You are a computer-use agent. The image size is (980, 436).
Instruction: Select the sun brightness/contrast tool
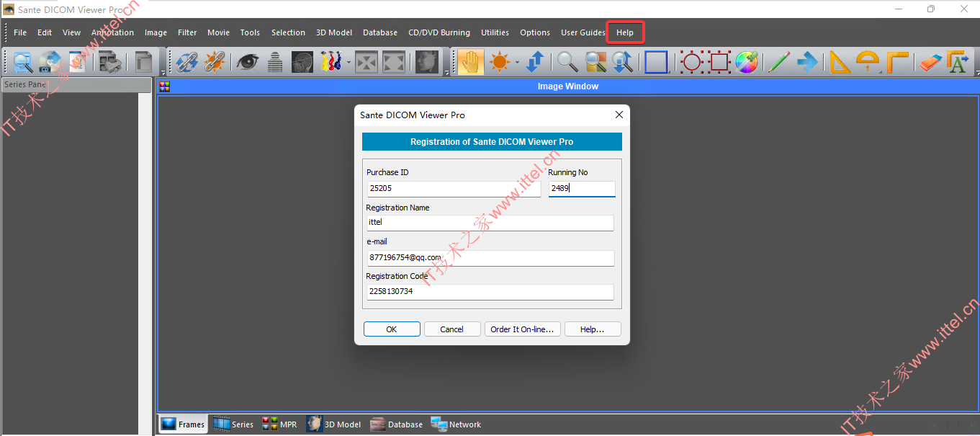[500, 62]
